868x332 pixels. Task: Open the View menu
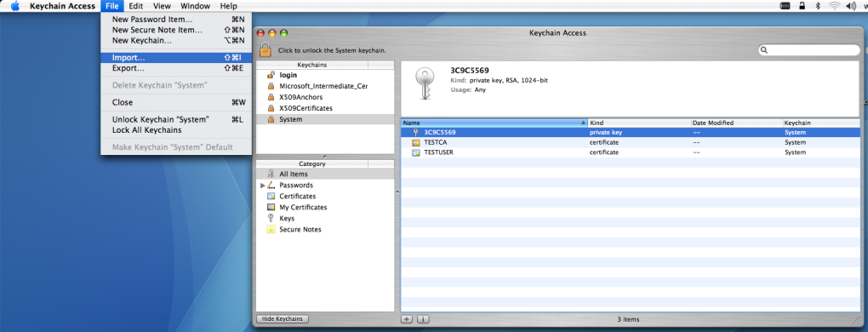click(162, 6)
